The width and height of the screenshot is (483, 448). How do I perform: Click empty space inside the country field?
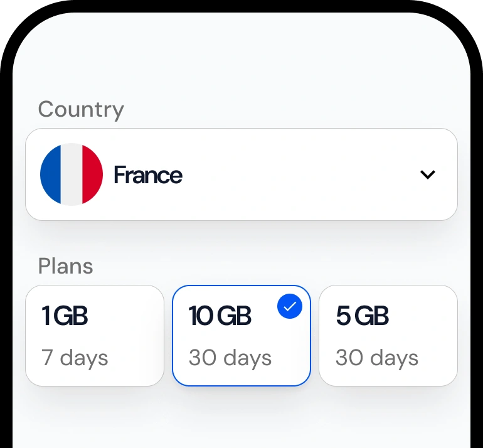(301, 174)
